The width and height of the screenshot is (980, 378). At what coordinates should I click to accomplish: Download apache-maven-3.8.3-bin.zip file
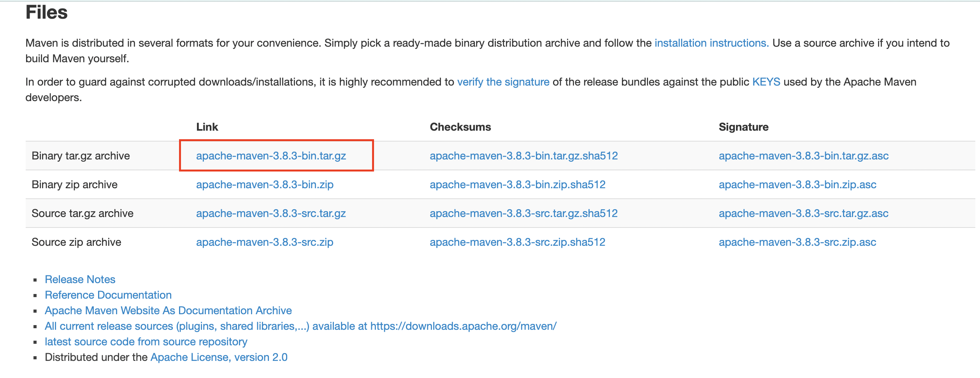265,185
